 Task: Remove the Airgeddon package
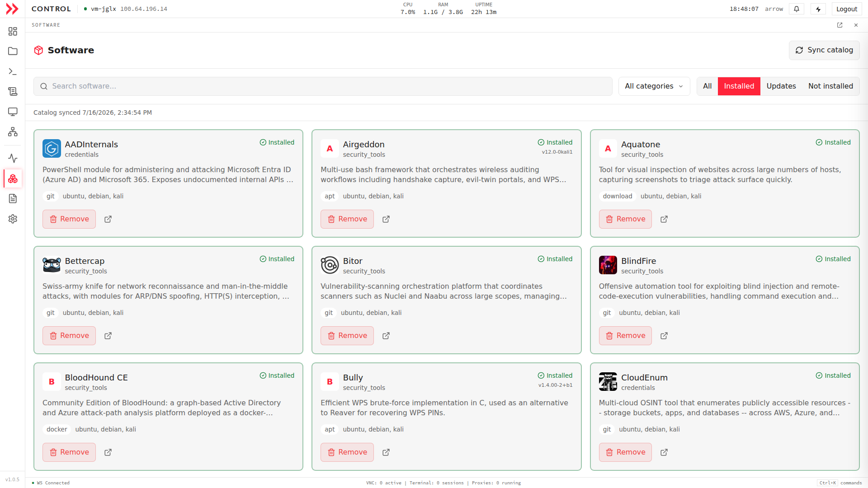point(347,219)
